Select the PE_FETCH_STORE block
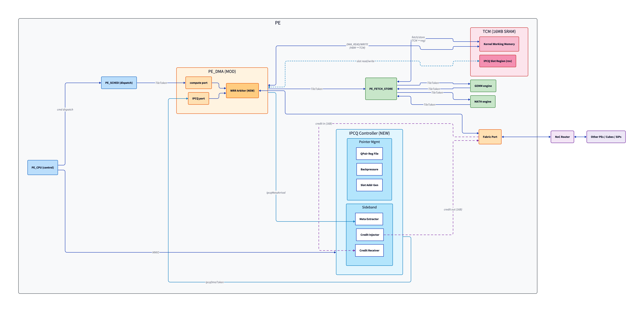 click(x=381, y=89)
